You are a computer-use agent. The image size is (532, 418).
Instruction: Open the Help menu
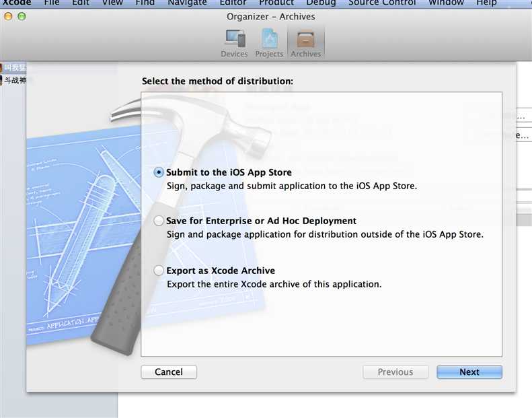[486, 3]
